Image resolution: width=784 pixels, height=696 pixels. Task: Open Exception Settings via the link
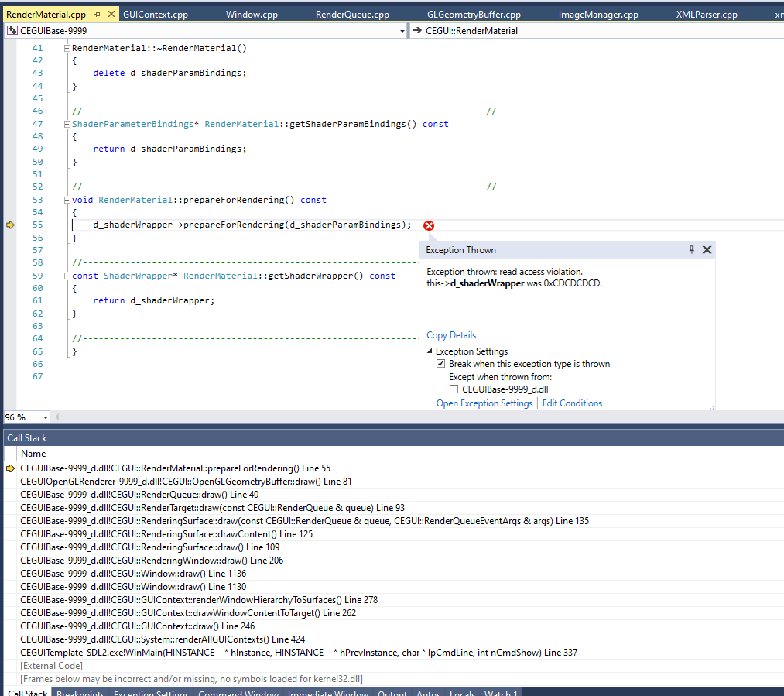click(484, 403)
